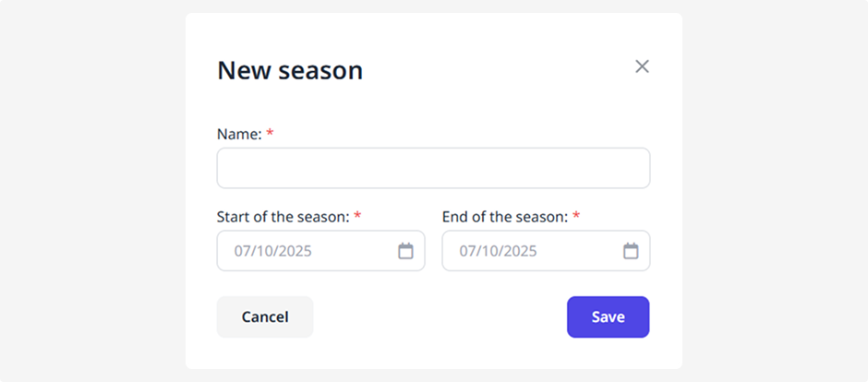The image size is (868, 382).
Task: Save the new season
Action: point(608,317)
